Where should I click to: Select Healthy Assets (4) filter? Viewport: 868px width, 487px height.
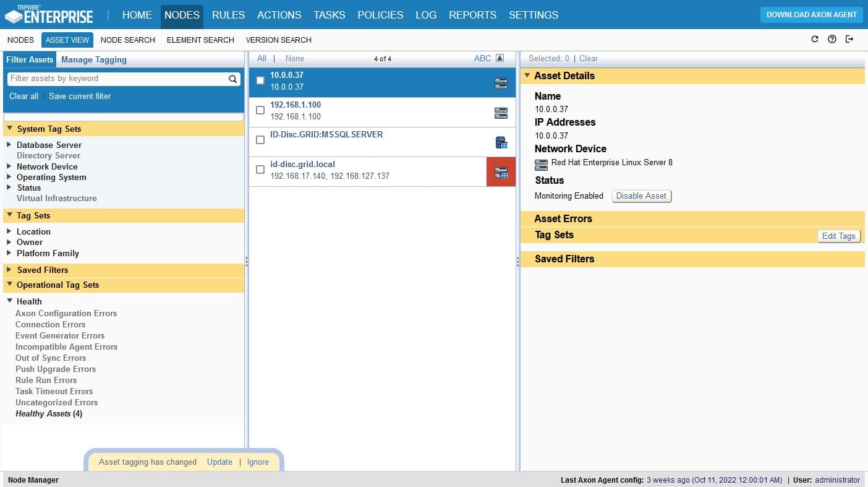point(49,413)
